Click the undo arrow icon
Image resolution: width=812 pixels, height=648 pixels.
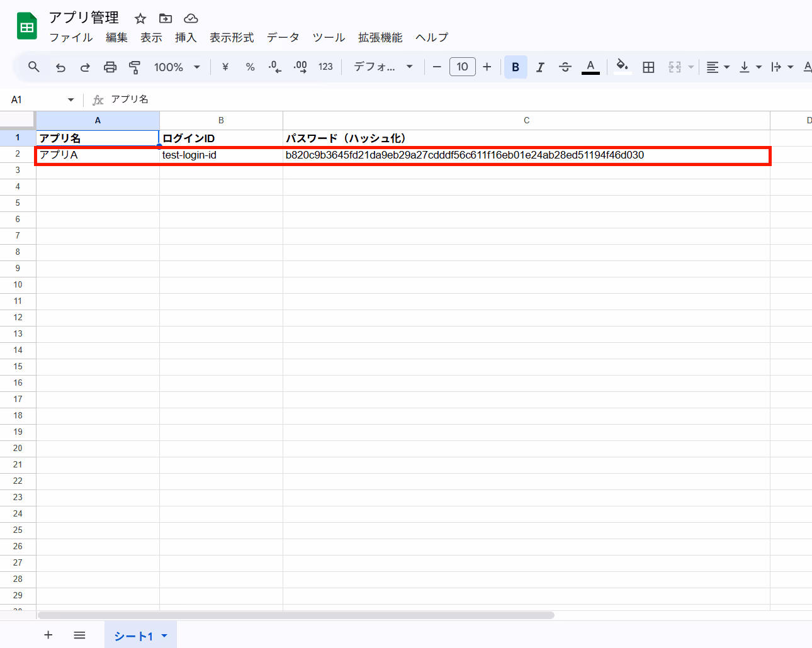pyautogui.click(x=60, y=67)
